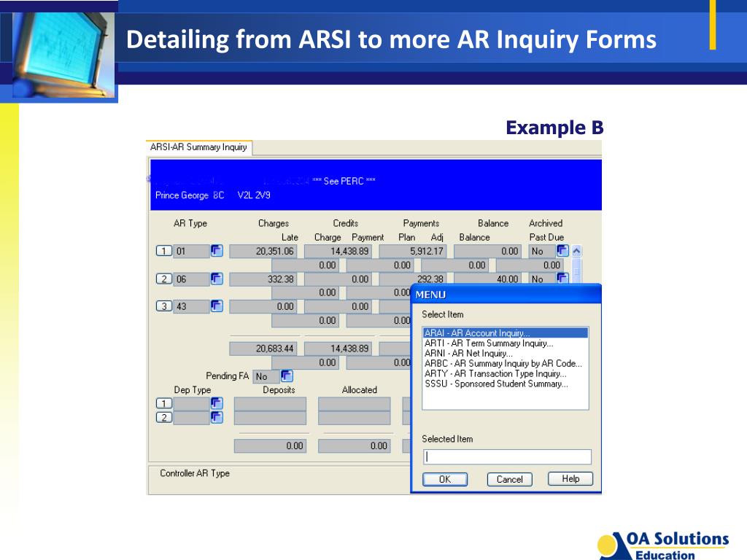Click payments value 292.38
747x560 pixels.
(x=413, y=279)
